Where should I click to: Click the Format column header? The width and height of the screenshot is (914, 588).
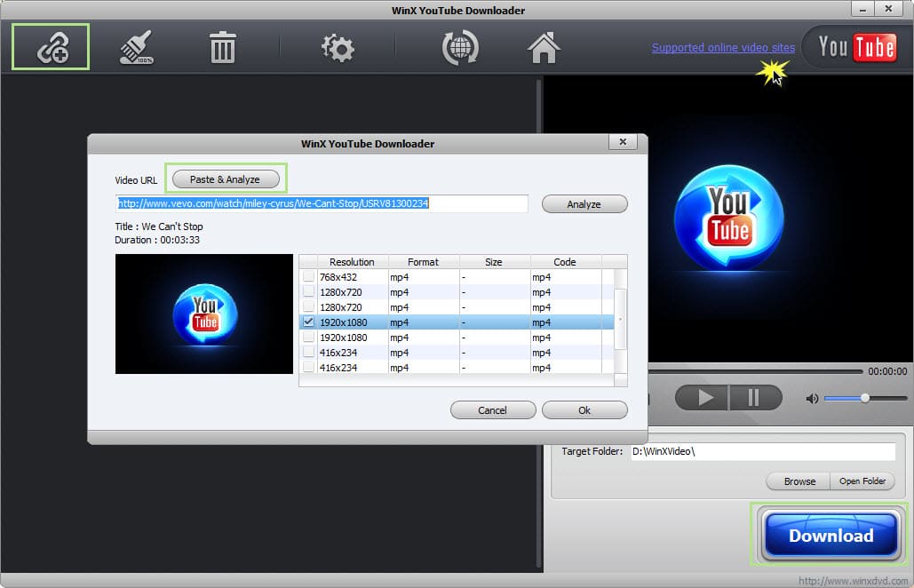[x=423, y=262]
